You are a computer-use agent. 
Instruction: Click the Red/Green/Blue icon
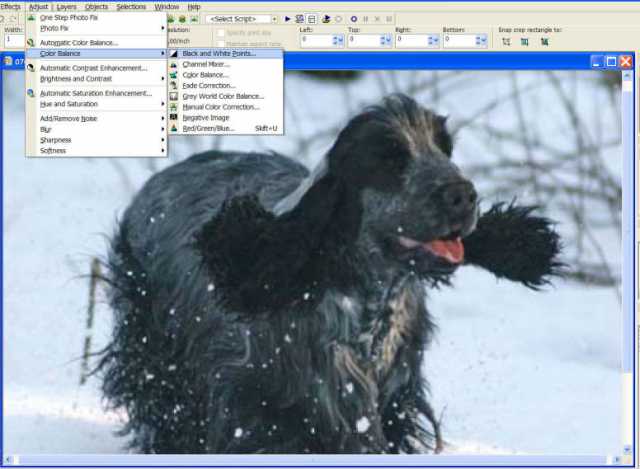click(174, 128)
